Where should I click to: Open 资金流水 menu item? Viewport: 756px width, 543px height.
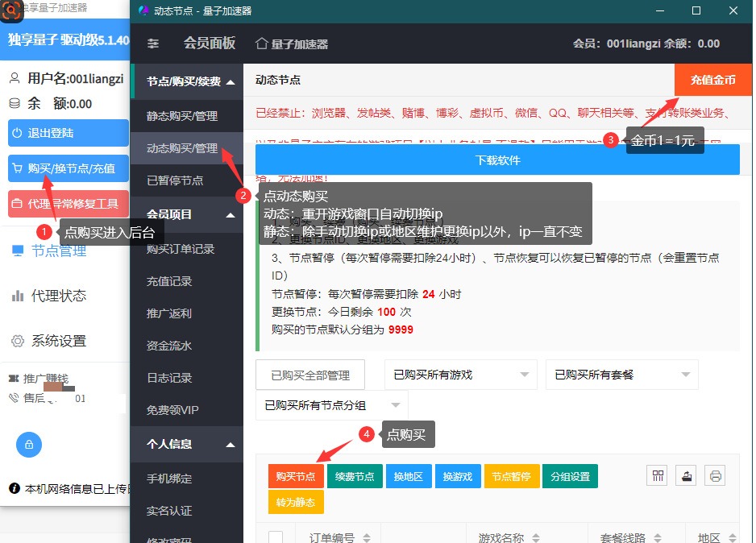[x=188, y=346]
